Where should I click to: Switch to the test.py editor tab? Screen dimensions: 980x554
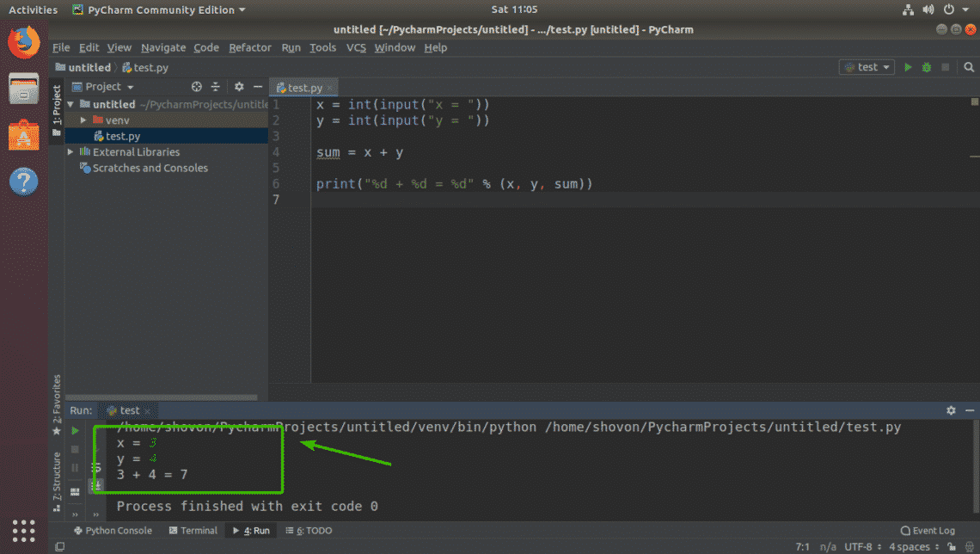(x=303, y=87)
